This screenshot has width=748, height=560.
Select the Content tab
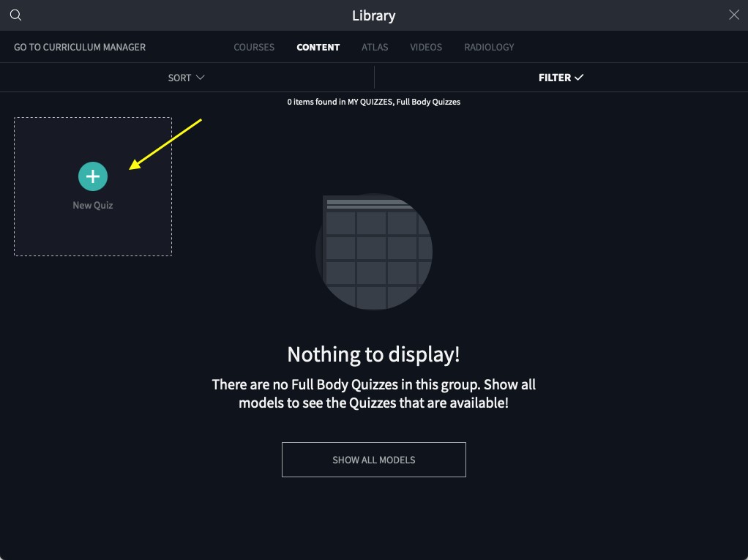point(318,47)
